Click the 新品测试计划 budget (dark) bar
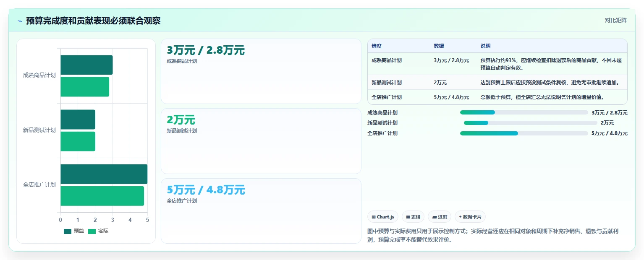The width and height of the screenshot is (644, 260). coord(78,120)
